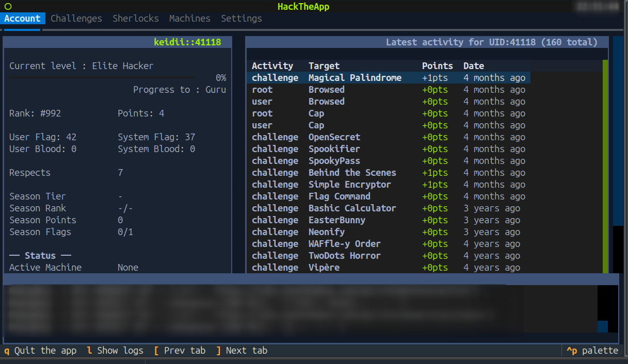Go to the Machines tab
Viewport: 628px width, 364px height.
190,19
